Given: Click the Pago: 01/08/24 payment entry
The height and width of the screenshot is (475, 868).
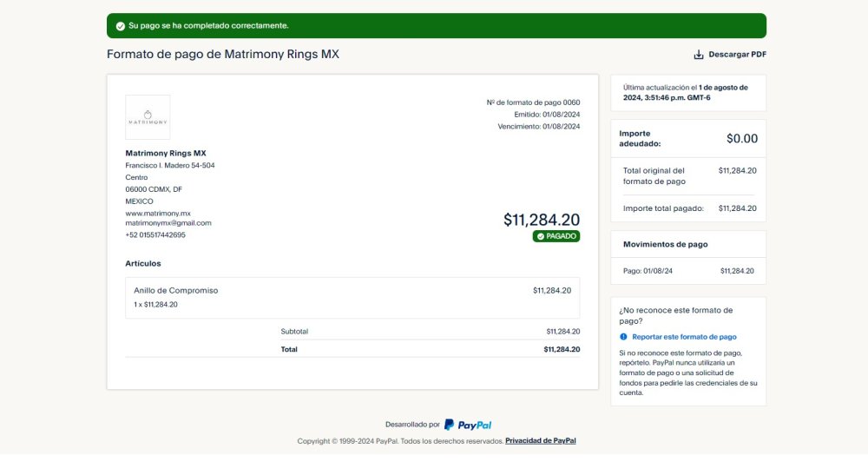Looking at the screenshot, I should point(688,271).
